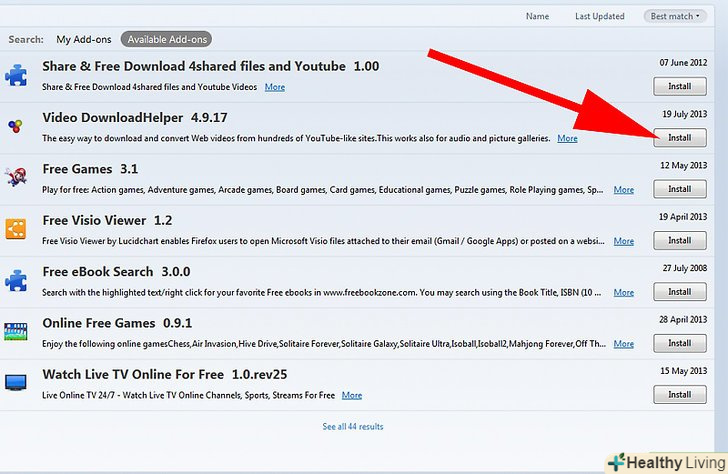This screenshot has height=474, width=728.
Task: Click the Play for free: Action games description
Action: (x=323, y=190)
